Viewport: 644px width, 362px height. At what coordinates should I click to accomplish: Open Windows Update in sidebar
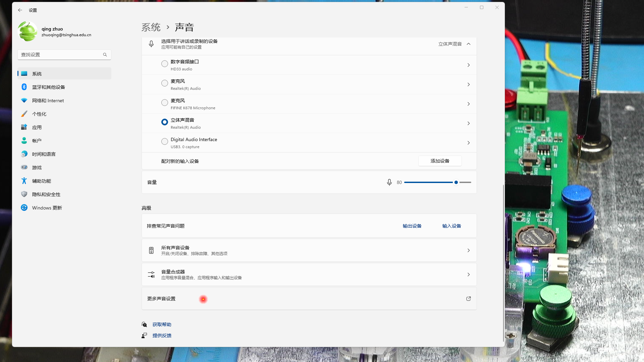coord(47,208)
